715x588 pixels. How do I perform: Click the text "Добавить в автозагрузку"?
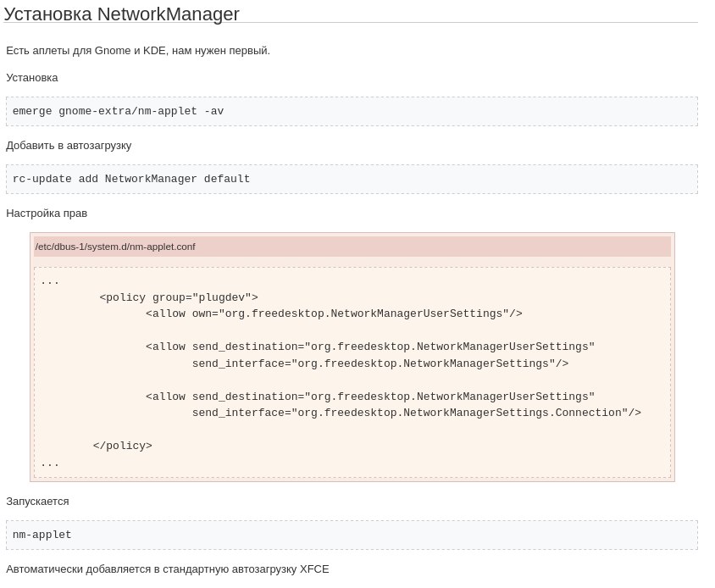click(x=69, y=146)
